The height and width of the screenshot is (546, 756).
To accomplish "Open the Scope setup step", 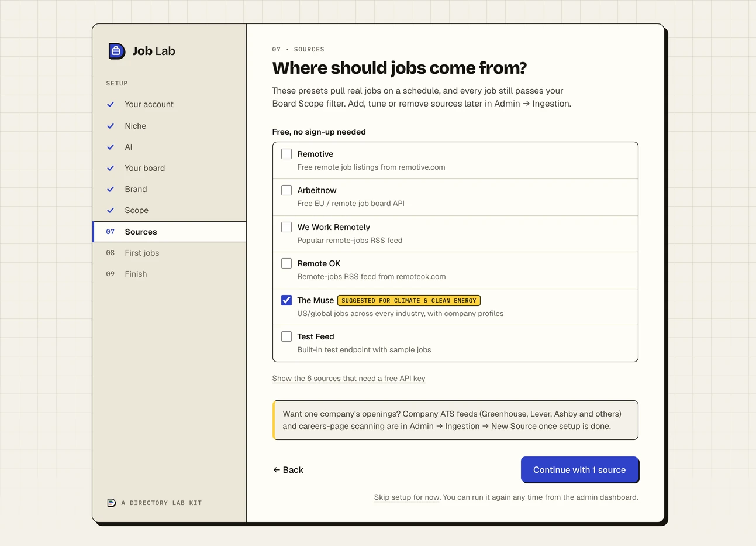I will pyautogui.click(x=170, y=210).
